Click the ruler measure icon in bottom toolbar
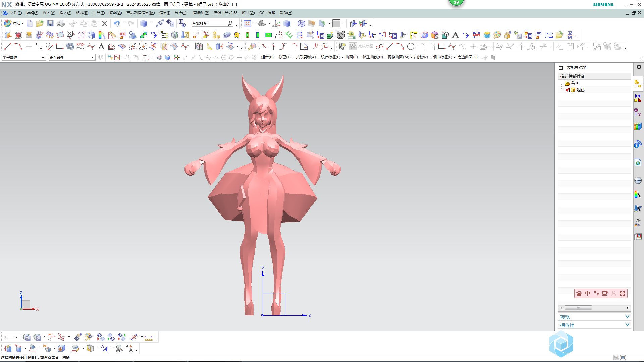This screenshot has height=362, width=644. (x=148, y=337)
